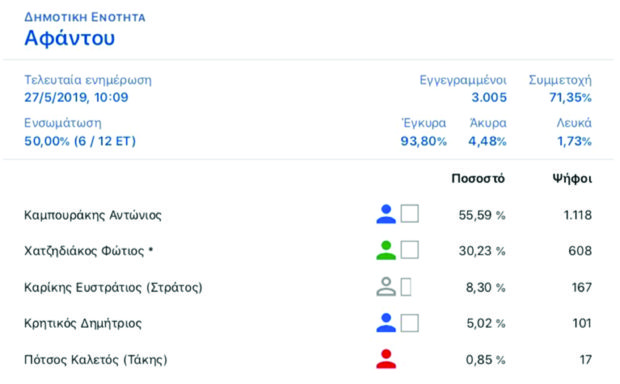The height and width of the screenshot is (384, 620).
Task: Tick the checkbox beside Κρητικός Δημήτριος
Action: point(410,323)
